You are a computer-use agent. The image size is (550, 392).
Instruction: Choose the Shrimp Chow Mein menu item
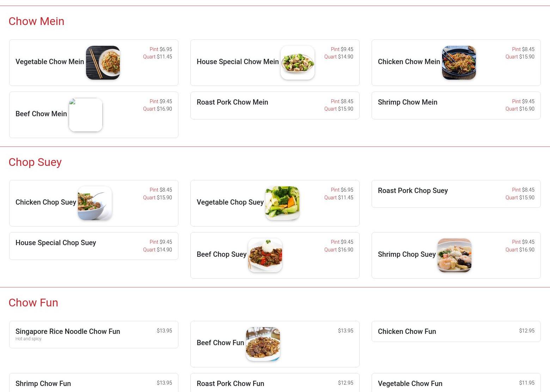click(456, 106)
